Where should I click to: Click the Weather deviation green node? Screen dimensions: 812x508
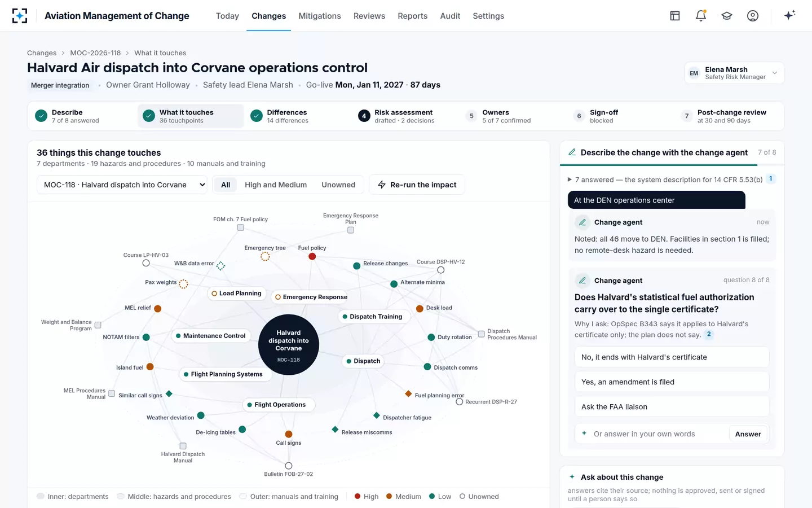pyautogui.click(x=201, y=415)
